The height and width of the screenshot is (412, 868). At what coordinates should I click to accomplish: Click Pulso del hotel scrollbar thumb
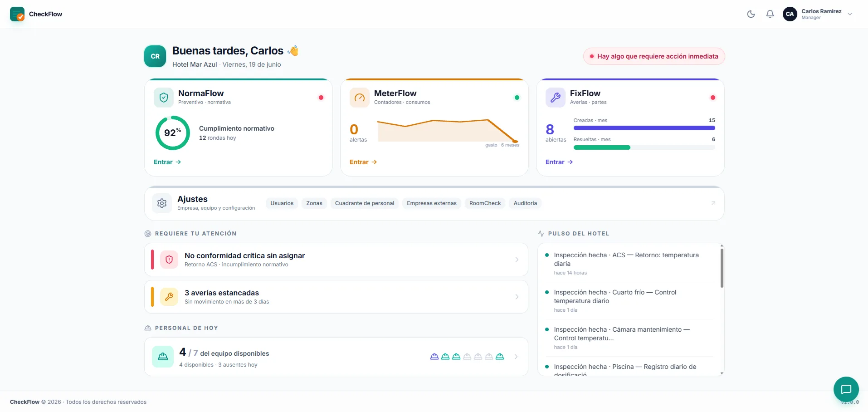722,268
